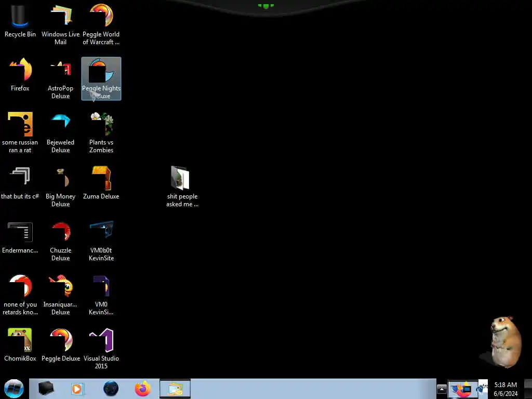
Task: Open the Windows Start menu orb
Action: [x=14, y=389]
